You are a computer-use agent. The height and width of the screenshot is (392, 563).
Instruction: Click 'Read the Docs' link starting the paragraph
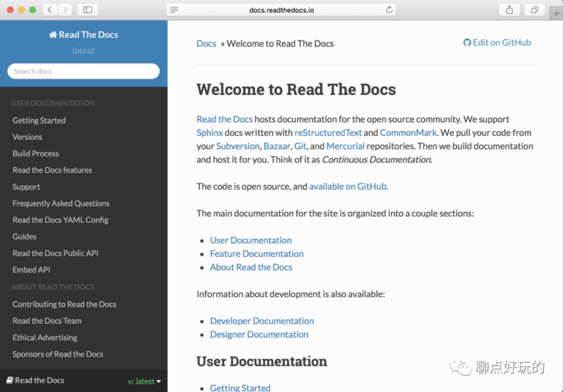pos(224,119)
